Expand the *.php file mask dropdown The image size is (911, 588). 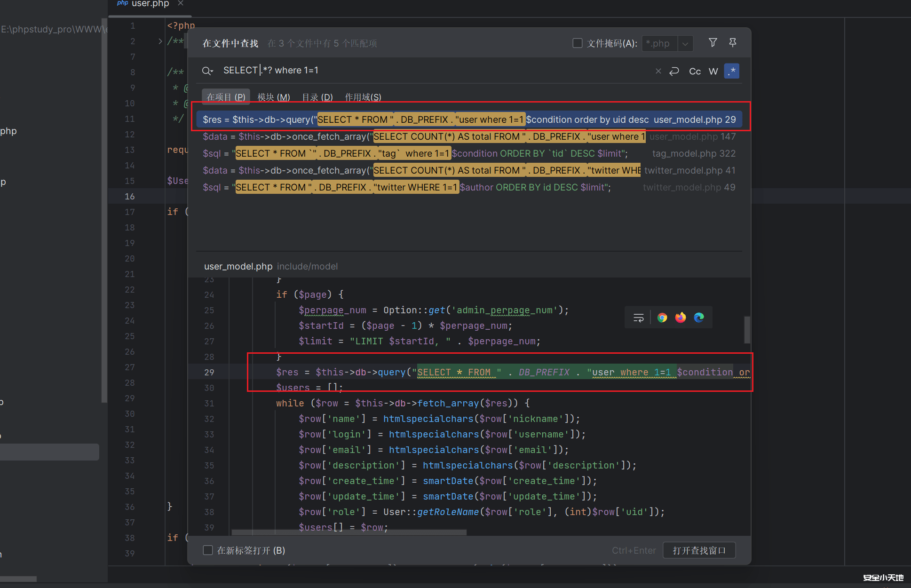click(x=685, y=43)
